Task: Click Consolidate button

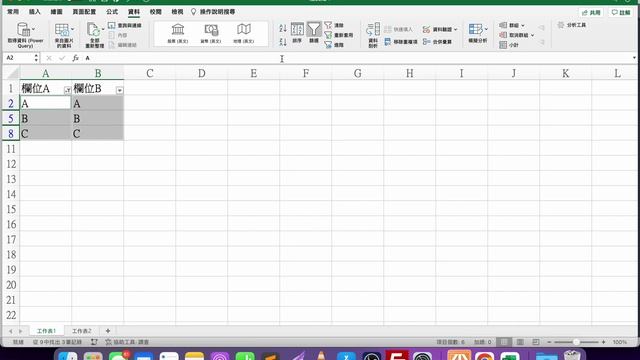Action: (438, 42)
